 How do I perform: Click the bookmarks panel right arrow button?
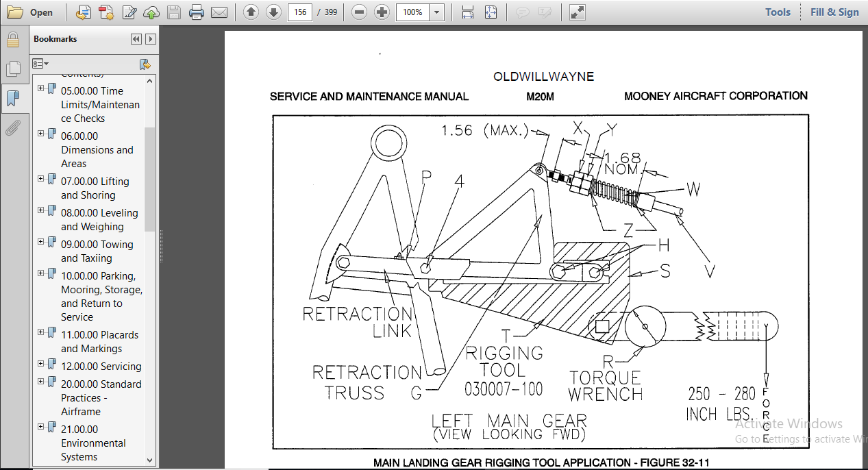point(151,40)
